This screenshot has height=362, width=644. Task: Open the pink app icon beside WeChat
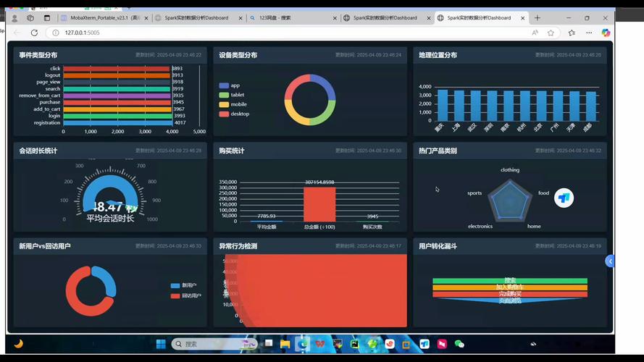coord(442,344)
